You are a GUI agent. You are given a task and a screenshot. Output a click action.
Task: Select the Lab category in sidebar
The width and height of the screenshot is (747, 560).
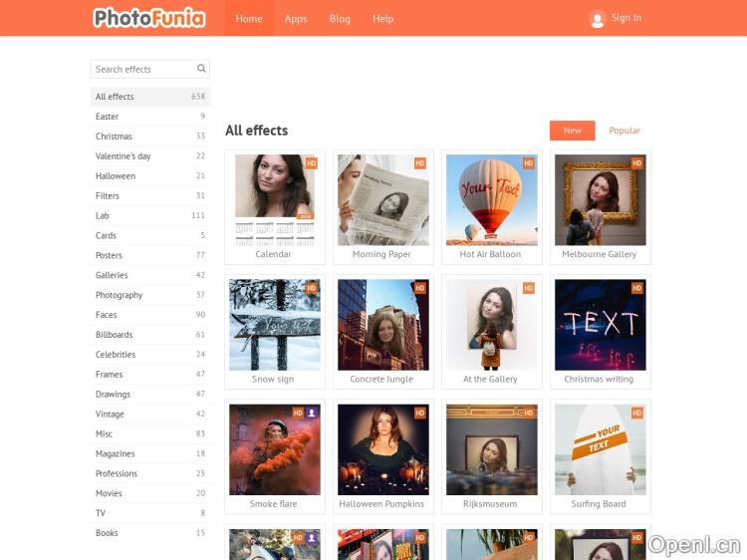[x=150, y=215]
